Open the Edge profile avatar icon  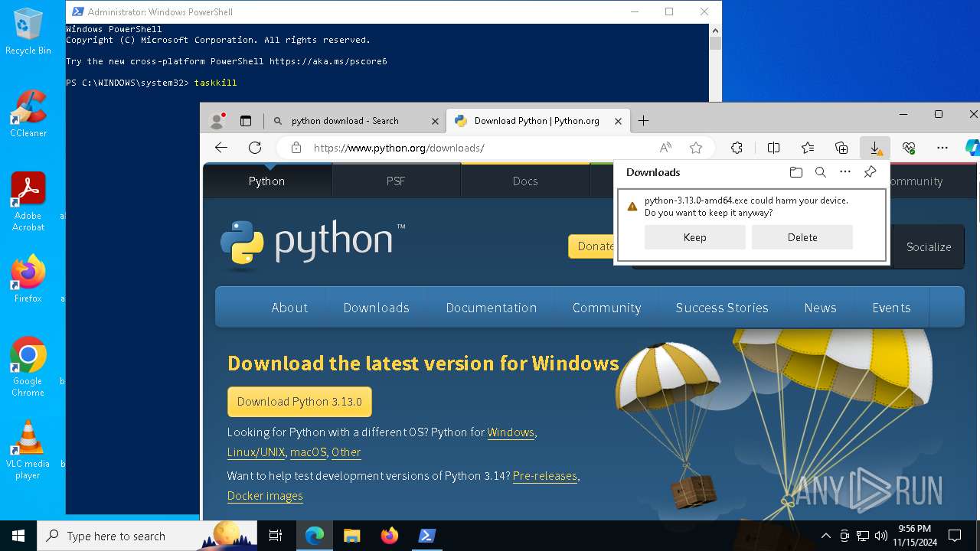pyautogui.click(x=218, y=121)
